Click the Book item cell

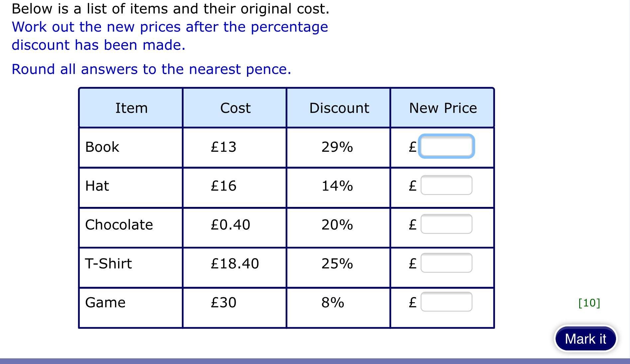(x=102, y=147)
